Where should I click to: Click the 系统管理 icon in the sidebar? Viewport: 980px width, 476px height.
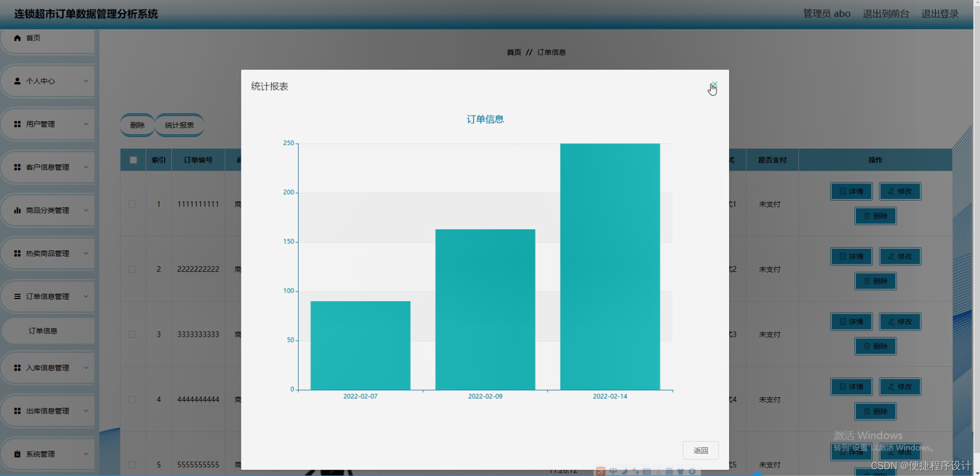[15, 453]
